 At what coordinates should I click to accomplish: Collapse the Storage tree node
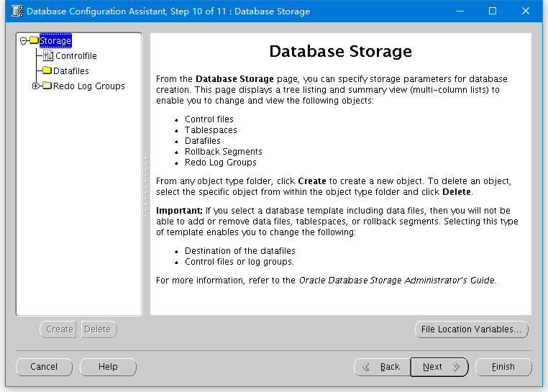24,41
